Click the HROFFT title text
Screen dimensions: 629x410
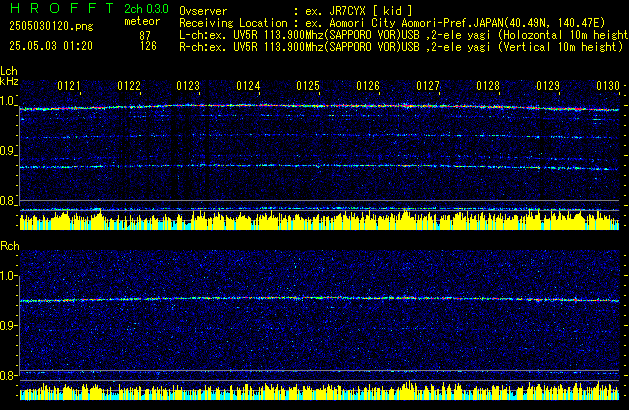click(x=62, y=8)
